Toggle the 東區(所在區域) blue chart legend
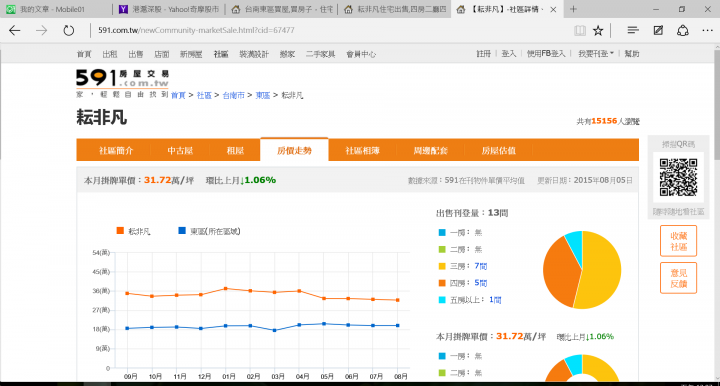Viewport: 720px width, 386px height. [x=209, y=231]
